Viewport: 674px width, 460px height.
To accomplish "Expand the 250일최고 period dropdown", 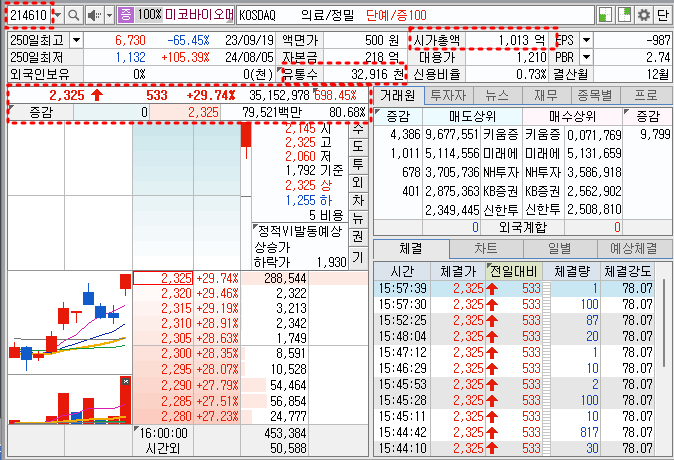I will point(76,40).
